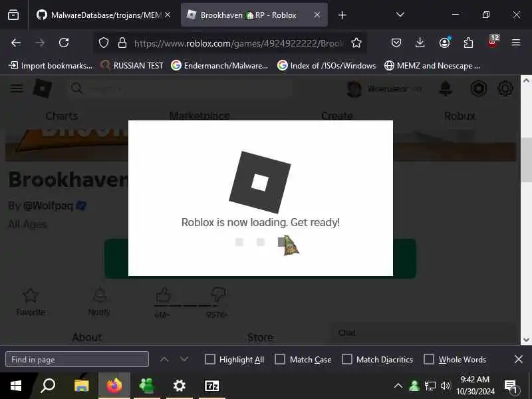Click the Find in page field
This screenshot has width=532, height=399.
77,359
